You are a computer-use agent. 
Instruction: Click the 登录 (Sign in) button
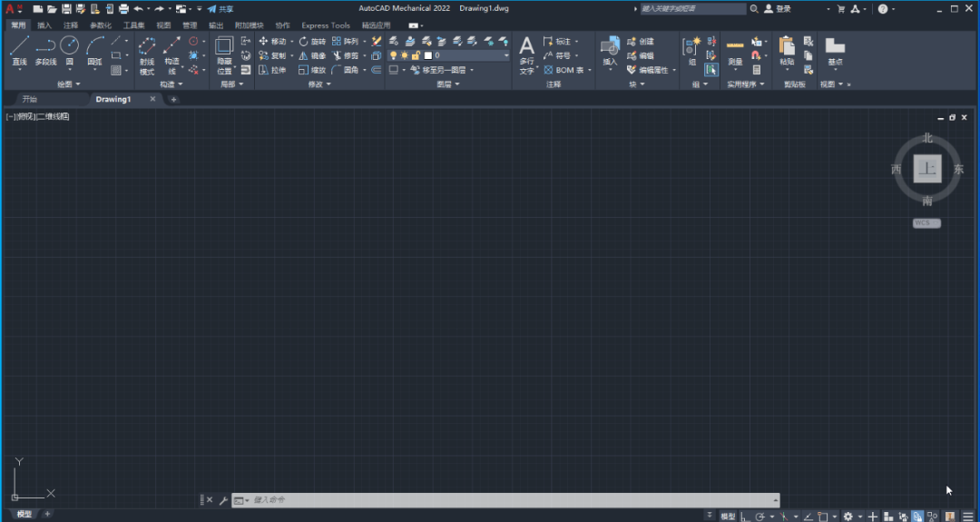click(x=779, y=9)
